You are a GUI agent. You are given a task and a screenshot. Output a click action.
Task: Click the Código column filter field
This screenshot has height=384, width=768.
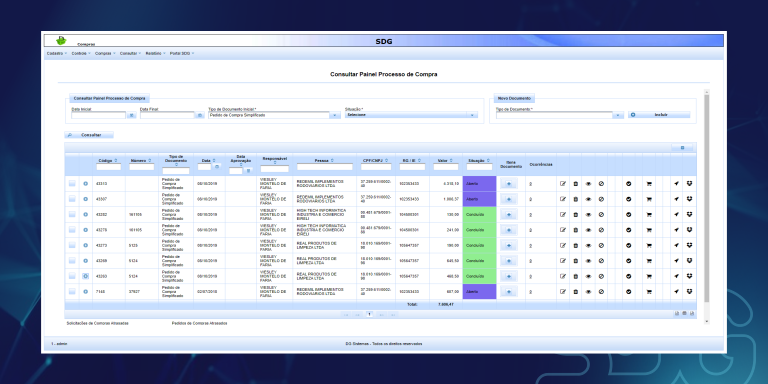[x=109, y=167]
